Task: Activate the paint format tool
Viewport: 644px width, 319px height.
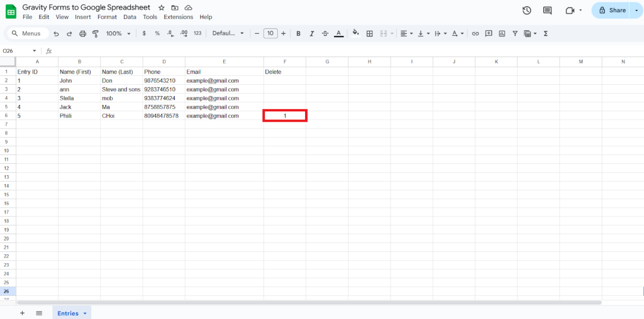Action: tap(96, 34)
